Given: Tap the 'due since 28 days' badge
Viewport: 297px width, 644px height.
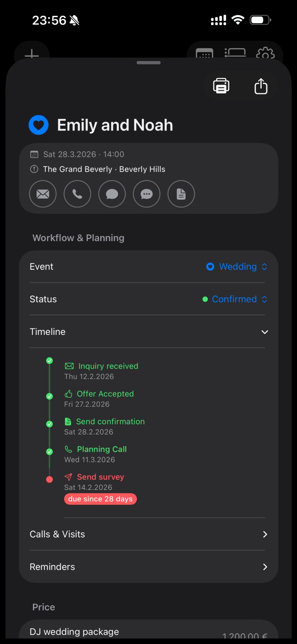Looking at the screenshot, I should (x=100, y=499).
